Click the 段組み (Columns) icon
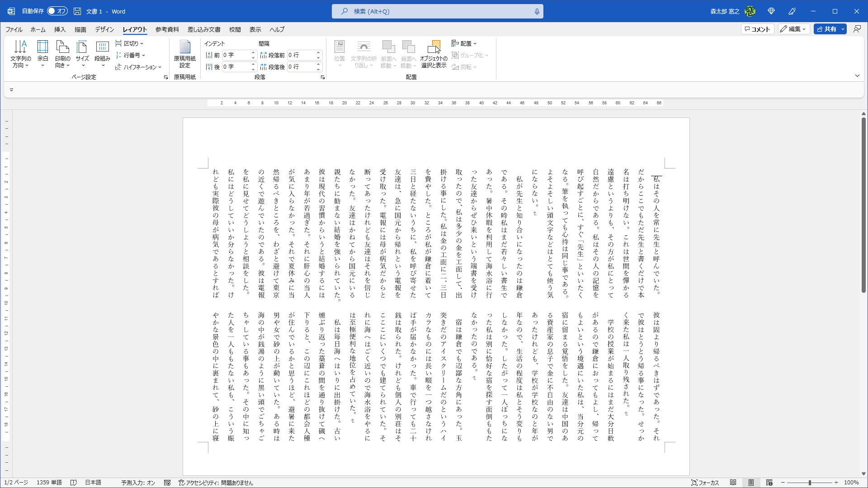This screenshot has width=868, height=488. 102,53
